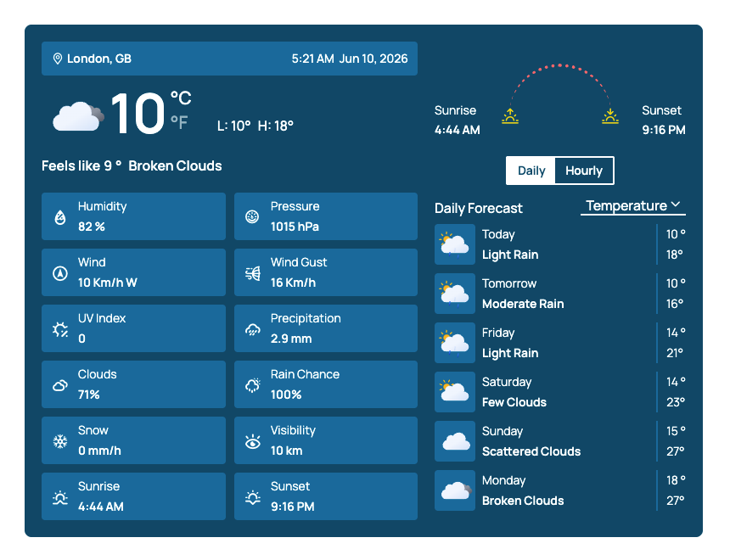
Task: Click the Sunset tile icon at bottom
Action: pos(253,497)
